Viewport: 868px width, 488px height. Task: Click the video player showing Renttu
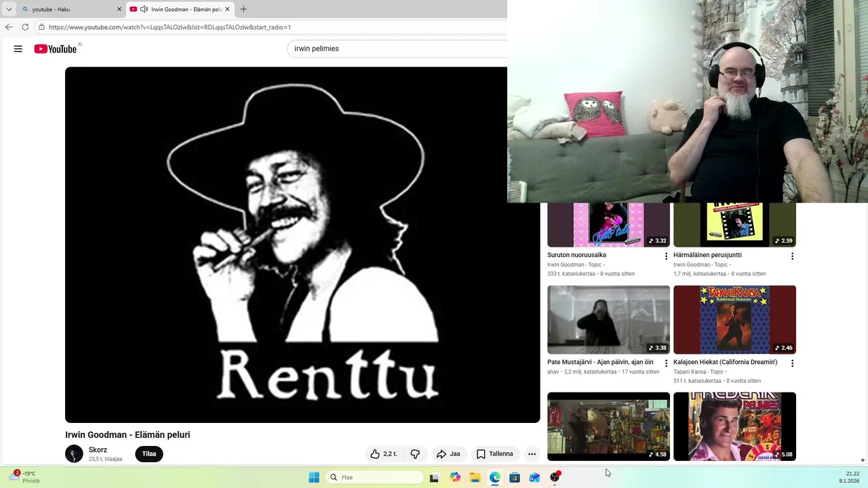click(x=302, y=245)
